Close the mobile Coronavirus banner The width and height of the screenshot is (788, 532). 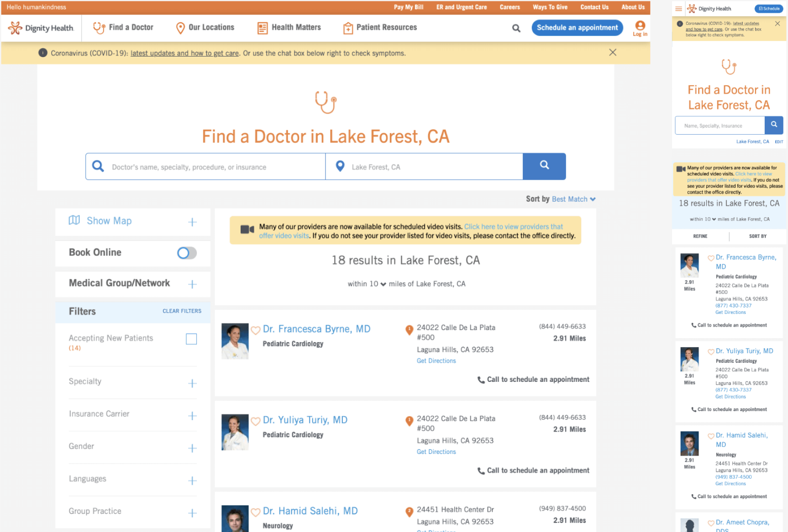click(x=777, y=23)
